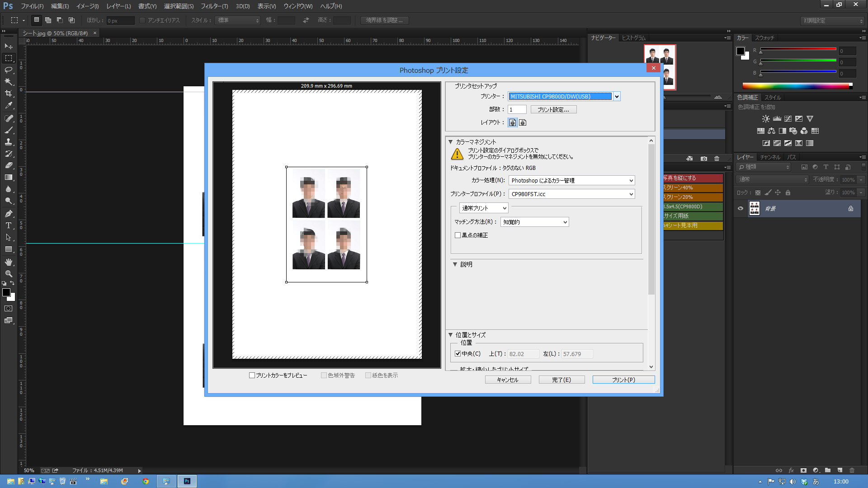Select the Zoom tool in toolbar
Screen dimensions: 868x488
pyautogui.click(x=9, y=274)
